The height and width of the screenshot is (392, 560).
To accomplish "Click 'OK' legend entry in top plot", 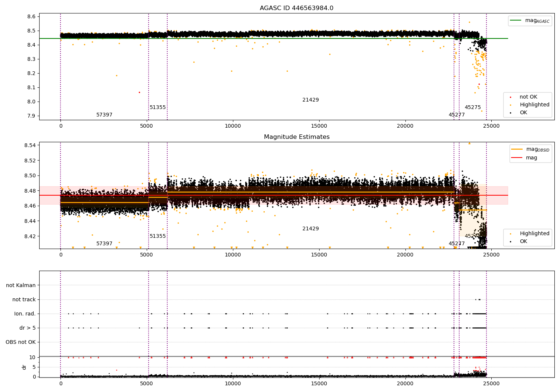I will 519,113.
